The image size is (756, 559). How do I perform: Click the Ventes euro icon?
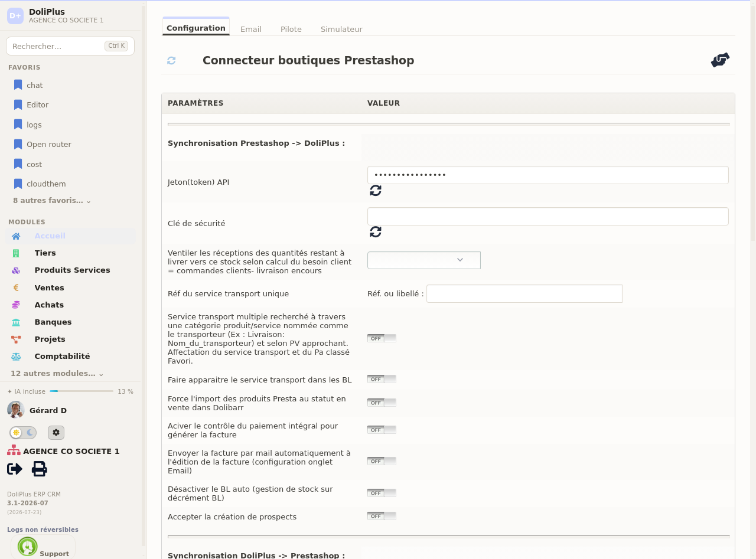[16, 288]
